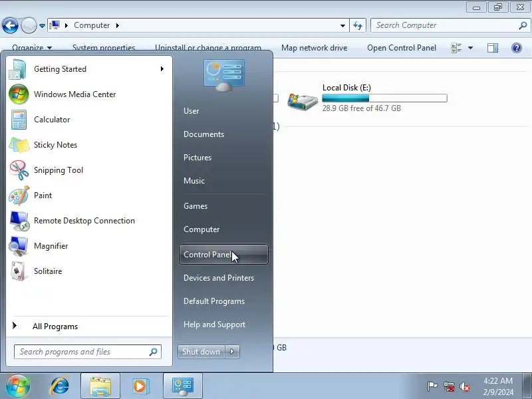Open Sticky Notes

coord(89,145)
